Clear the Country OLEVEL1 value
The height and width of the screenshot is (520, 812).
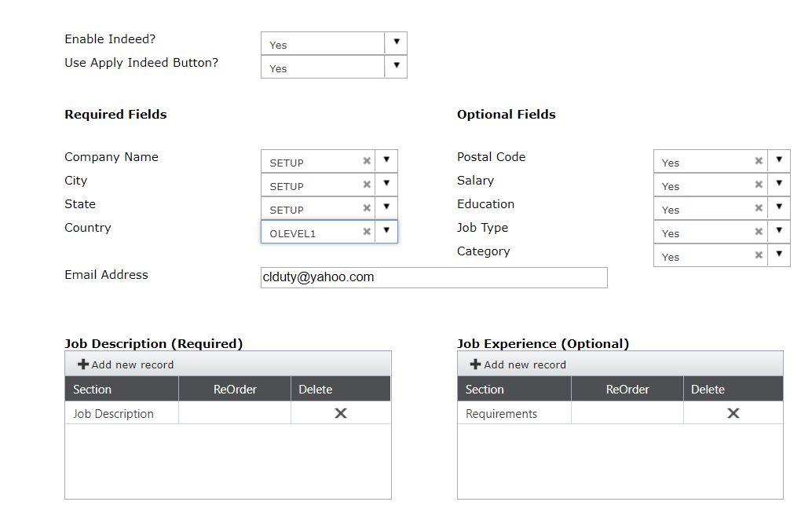[367, 232]
